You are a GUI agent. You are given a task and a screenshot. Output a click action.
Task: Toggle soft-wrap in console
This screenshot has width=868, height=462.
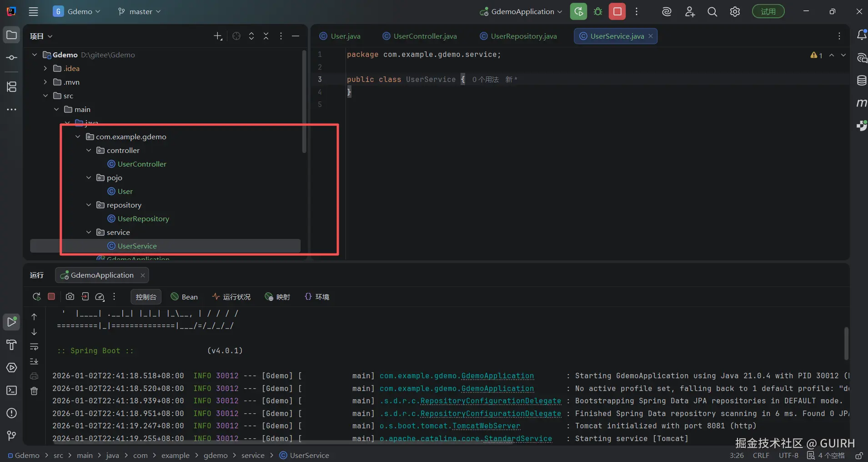(34, 347)
